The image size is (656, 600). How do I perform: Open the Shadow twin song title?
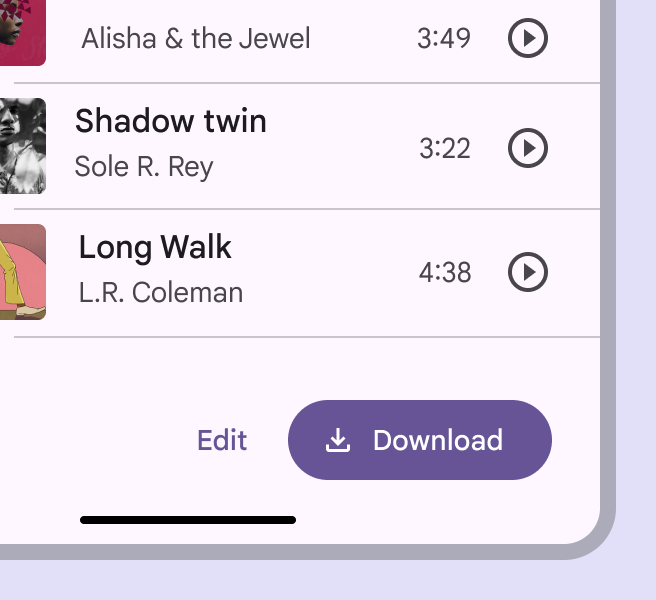point(171,122)
